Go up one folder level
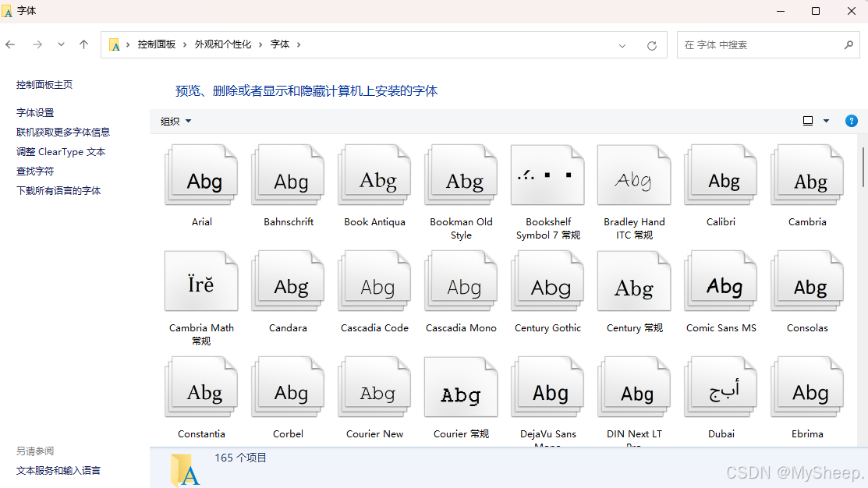 tap(83, 44)
